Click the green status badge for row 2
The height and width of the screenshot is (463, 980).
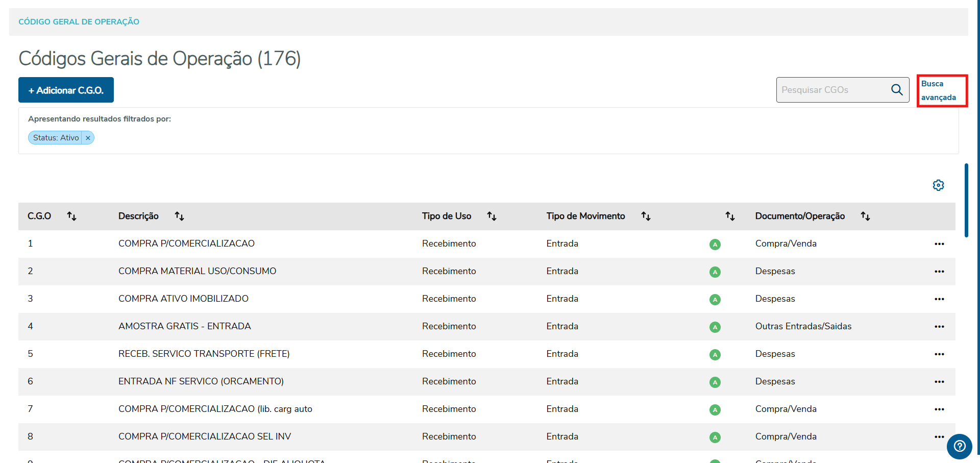point(715,272)
